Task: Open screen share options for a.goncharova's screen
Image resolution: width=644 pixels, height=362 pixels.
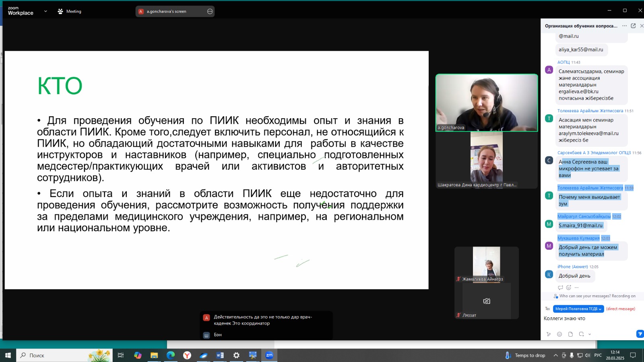Action: coord(210,11)
